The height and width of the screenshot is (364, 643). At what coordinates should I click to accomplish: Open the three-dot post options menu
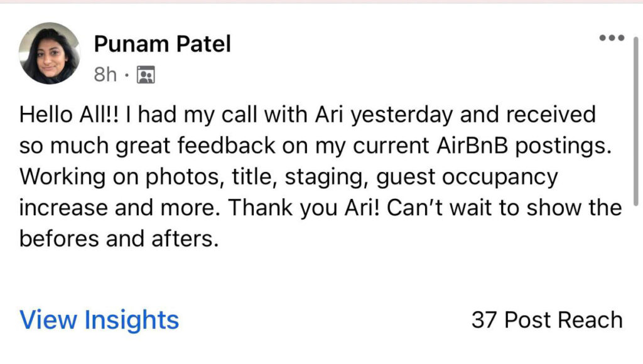(612, 38)
